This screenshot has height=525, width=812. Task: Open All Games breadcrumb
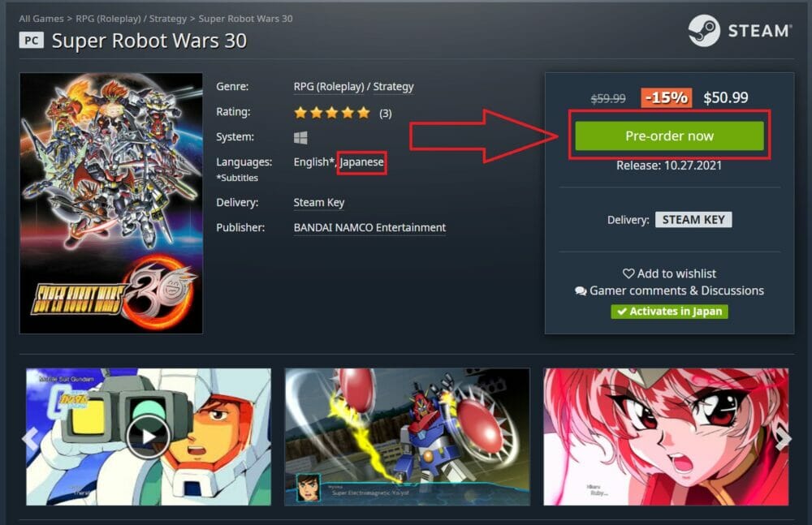click(x=41, y=19)
